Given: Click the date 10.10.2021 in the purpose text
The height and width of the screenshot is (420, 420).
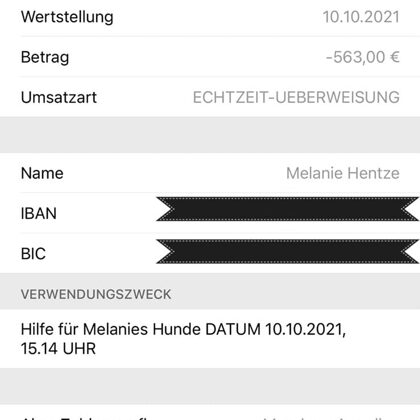Looking at the screenshot, I should [x=305, y=329].
